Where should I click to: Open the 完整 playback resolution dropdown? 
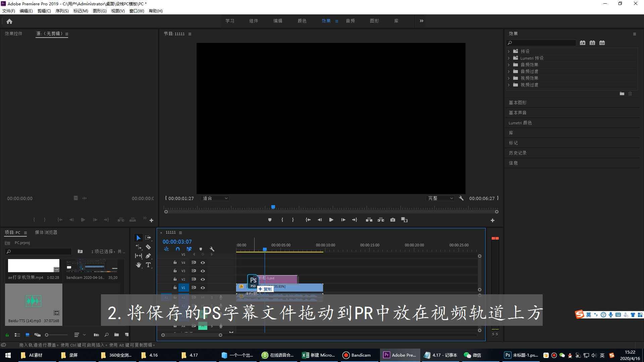point(440,198)
